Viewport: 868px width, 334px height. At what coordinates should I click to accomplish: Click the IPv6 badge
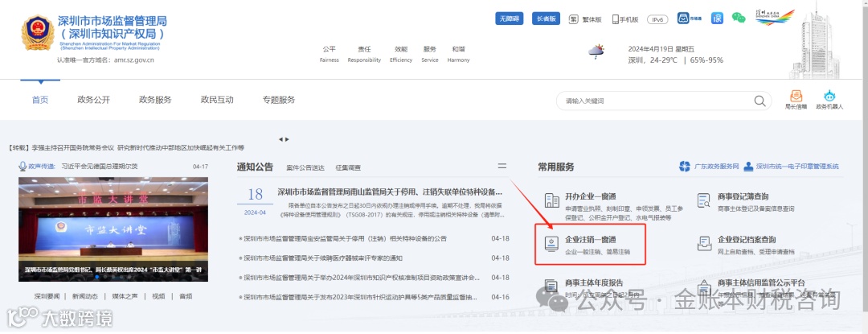pyautogui.click(x=657, y=19)
